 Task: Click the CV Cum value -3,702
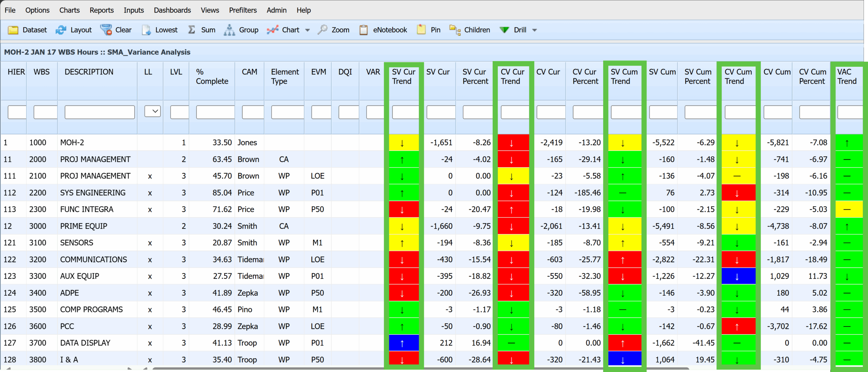(x=778, y=326)
